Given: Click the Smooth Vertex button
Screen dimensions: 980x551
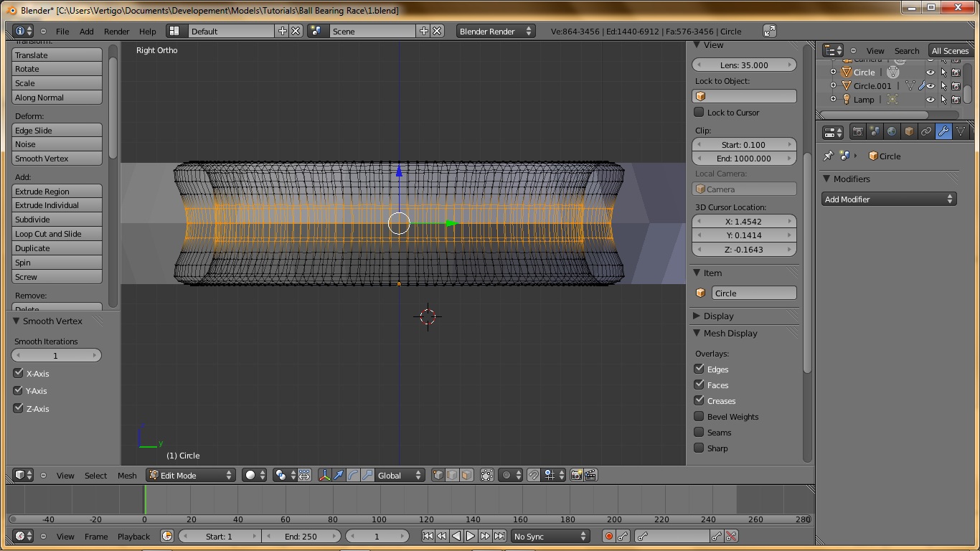Looking at the screenshot, I should coord(57,159).
